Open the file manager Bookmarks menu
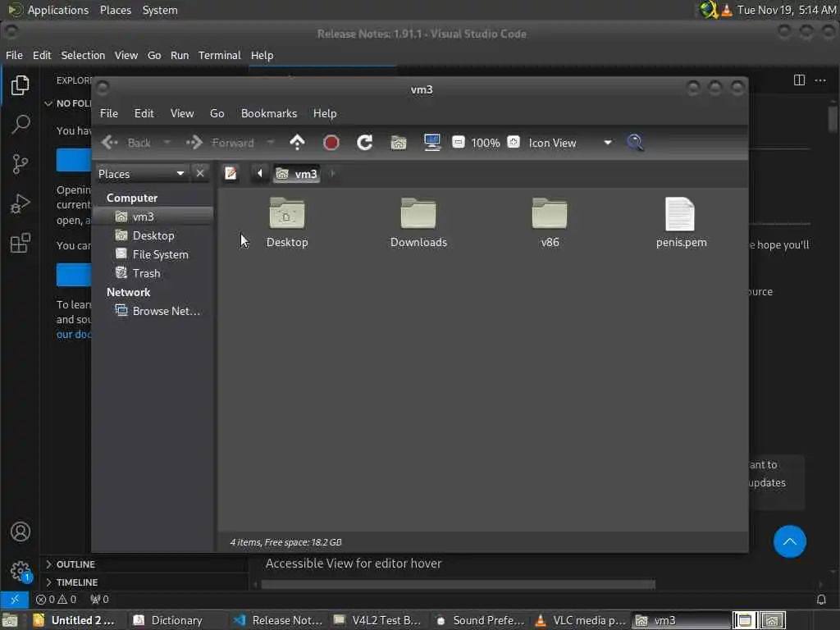The image size is (840, 630). pos(269,113)
